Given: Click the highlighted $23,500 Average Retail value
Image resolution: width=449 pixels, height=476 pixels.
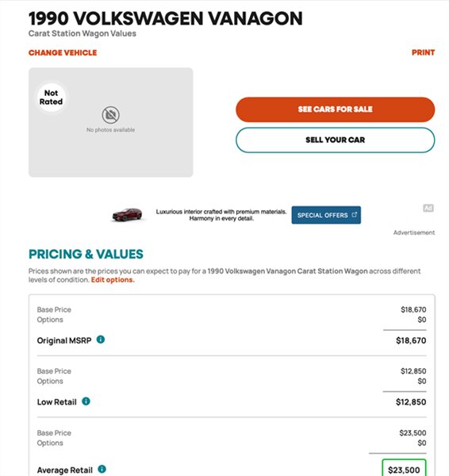Looking at the screenshot, I should pyautogui.click(x=404, y=470).
